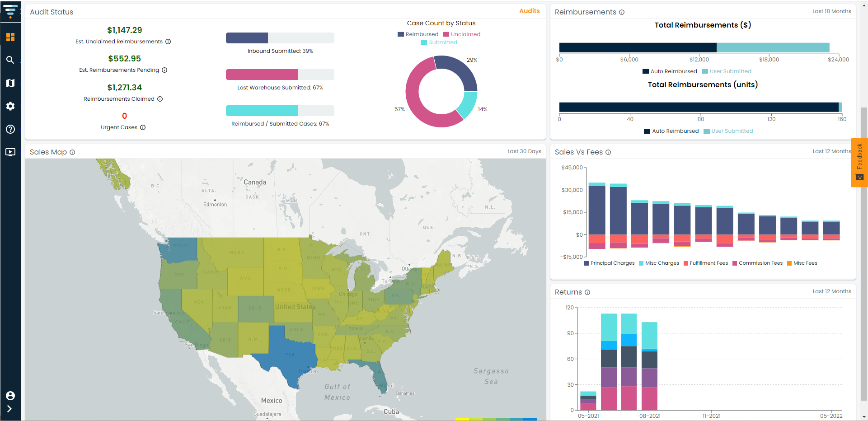Click the info icon next to Urgent Cases

(143, 127)
